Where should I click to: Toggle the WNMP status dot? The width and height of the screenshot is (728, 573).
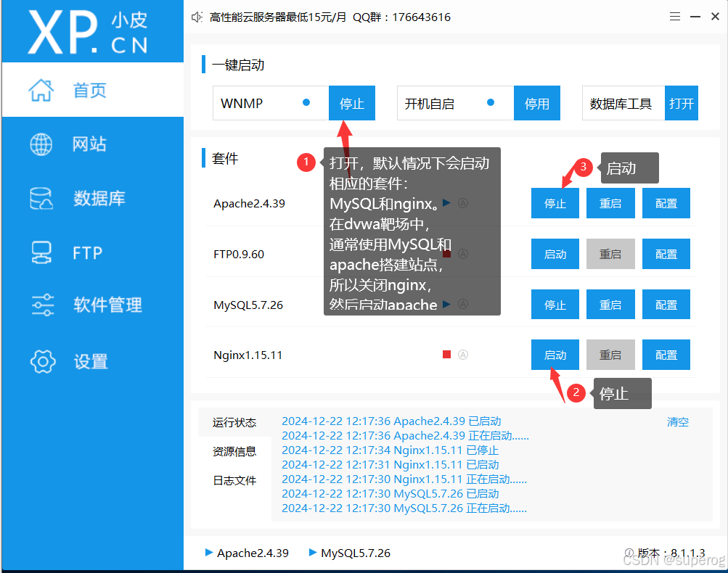coord(306,102)
